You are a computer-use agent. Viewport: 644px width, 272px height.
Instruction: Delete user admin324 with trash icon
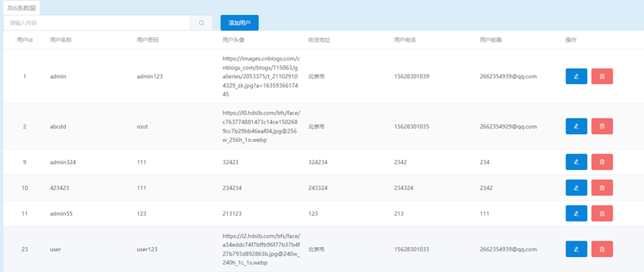602,162
